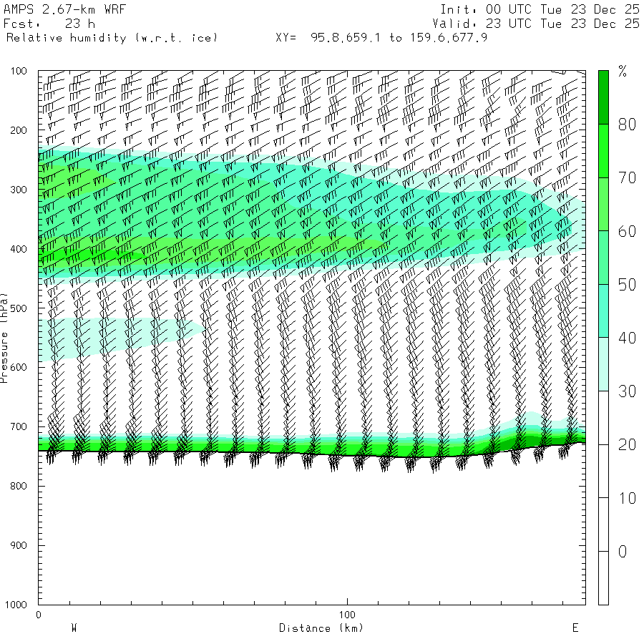Screen dimensions: 644x644
Task: Click the XY coordinates text in header
Action: [x=381, y=37]
